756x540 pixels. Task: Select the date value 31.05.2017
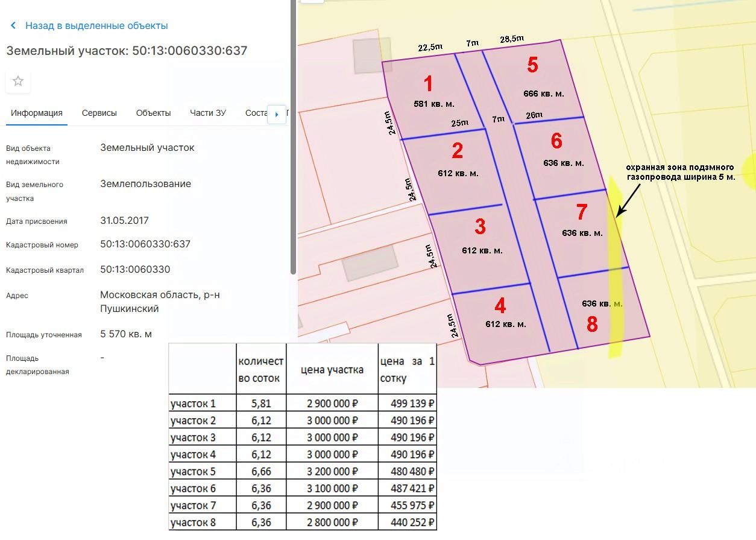coord(124,221)
